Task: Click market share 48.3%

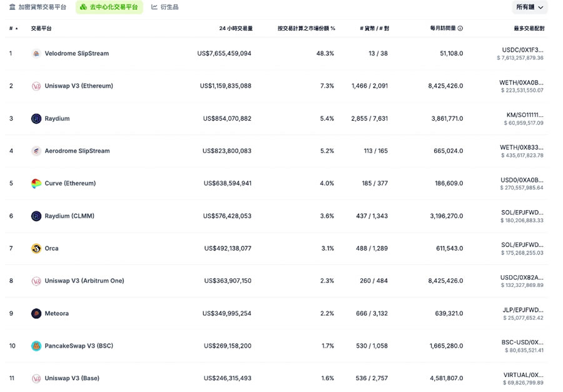Action: (325, 54)
